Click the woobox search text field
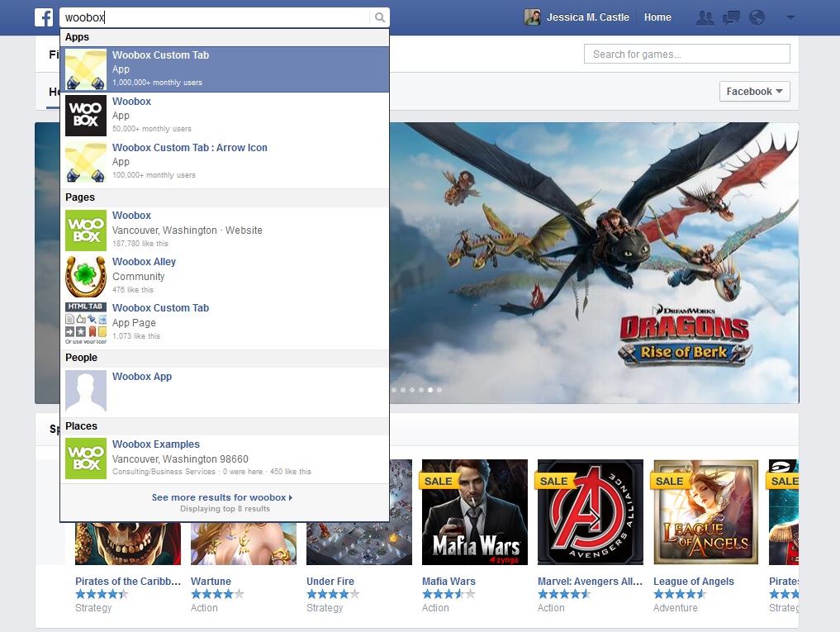 pos(215,17)
